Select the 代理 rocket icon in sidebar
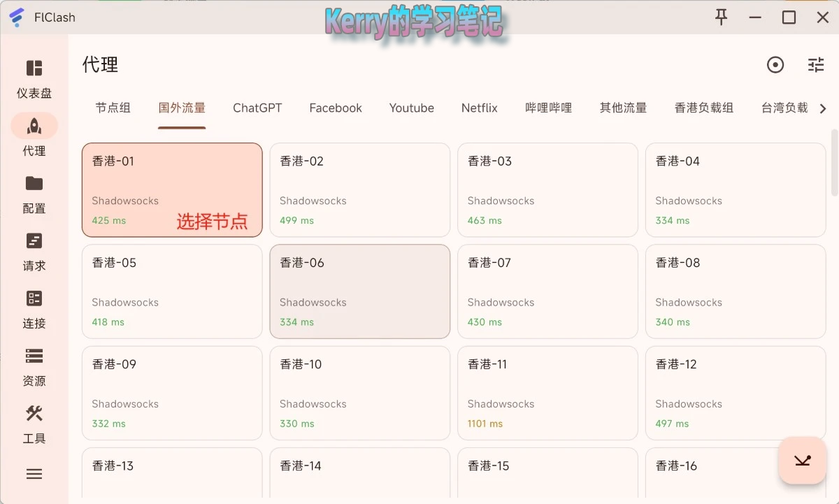The width and height of the screenshot is (839, 504). (34, 126)
